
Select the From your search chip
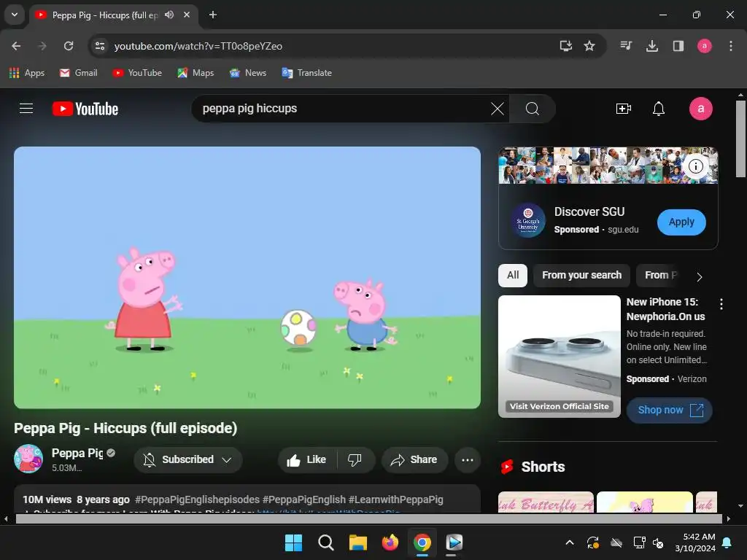click(x=581, y=275)
